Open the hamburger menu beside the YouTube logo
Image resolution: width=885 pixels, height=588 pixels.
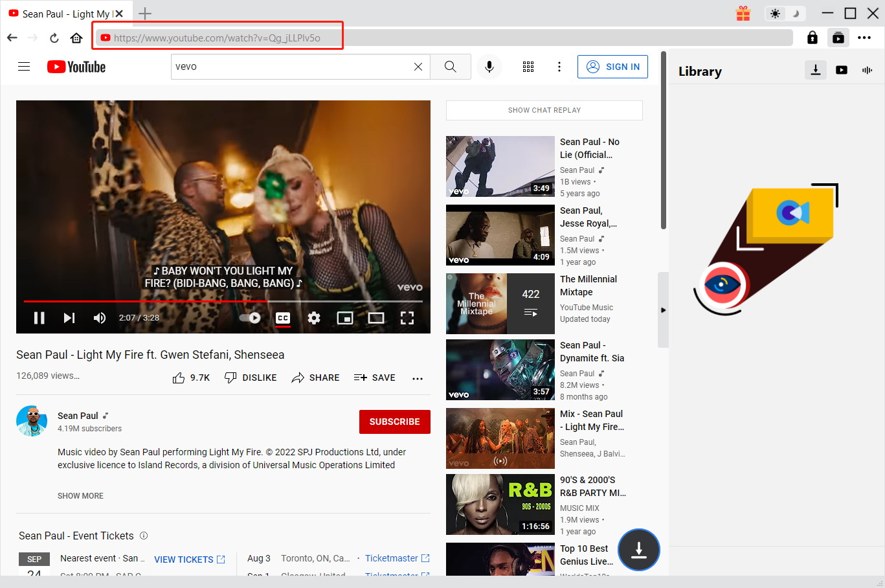[x=24, y=66]
